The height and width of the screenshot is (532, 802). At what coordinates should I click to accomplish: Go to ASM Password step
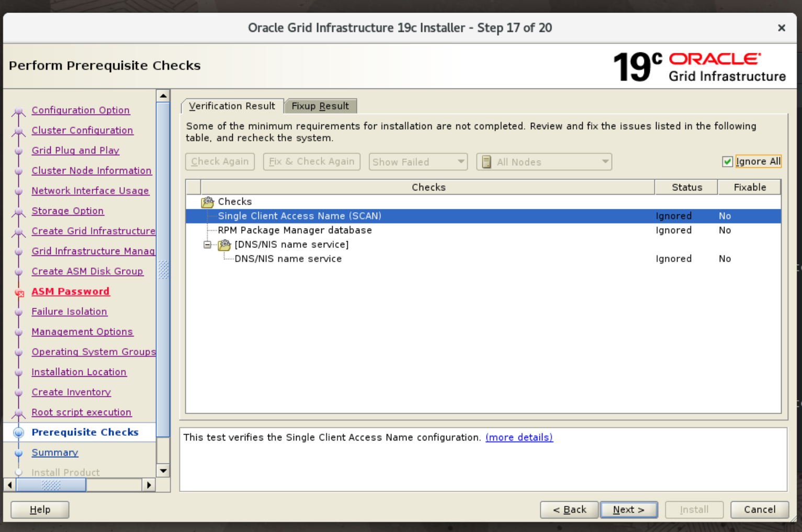(x=70, y=291)
